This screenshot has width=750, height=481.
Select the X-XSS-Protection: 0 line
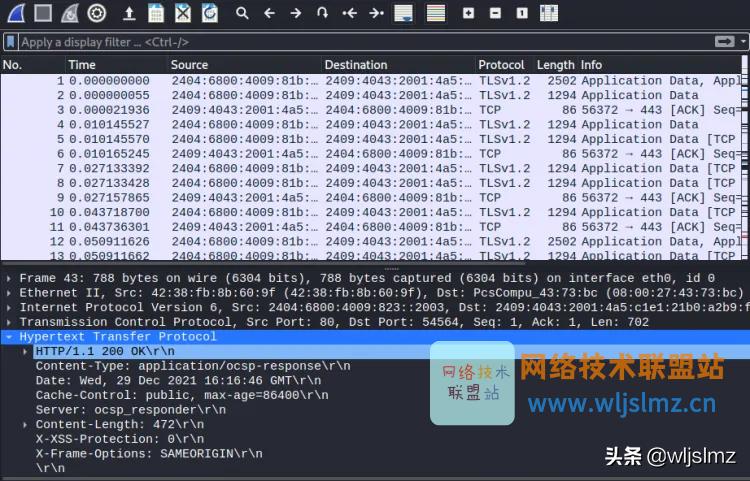tap(120, 439)
